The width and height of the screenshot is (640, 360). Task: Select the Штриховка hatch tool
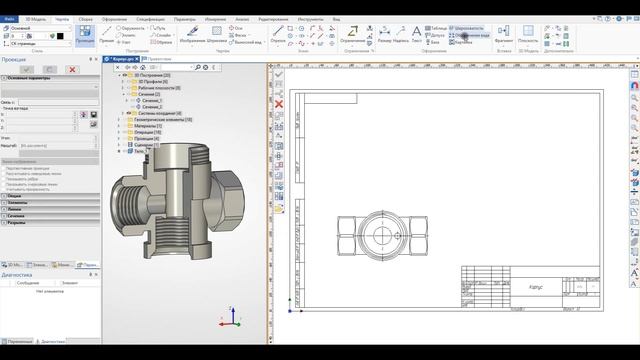pyautogui.click(x=216, y=35)
